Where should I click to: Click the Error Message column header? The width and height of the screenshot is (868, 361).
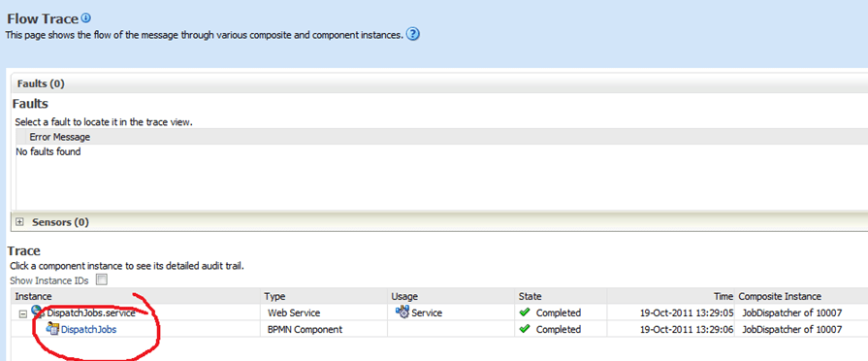(x=60, y=137)
